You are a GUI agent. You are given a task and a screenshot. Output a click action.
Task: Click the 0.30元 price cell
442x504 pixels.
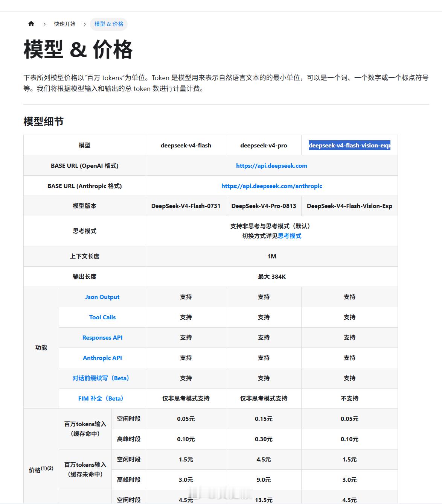(264, 439)
